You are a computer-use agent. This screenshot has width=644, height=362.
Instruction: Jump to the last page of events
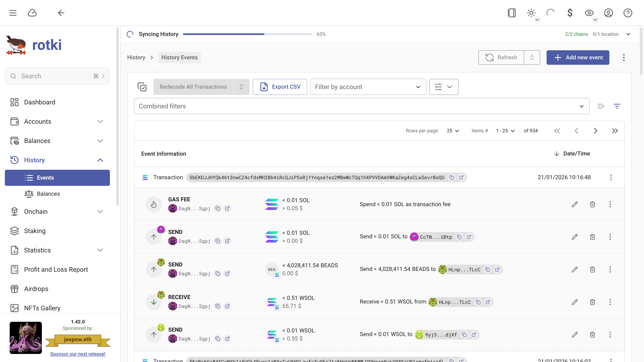(615, 131)
